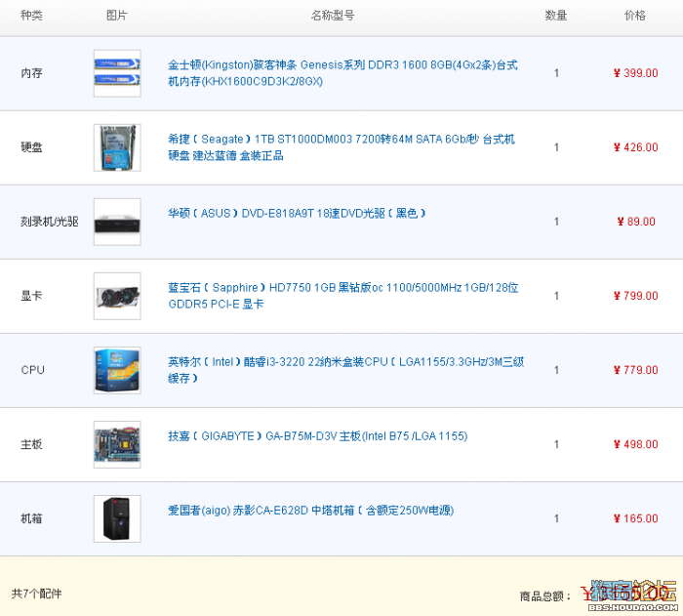Screen dimensions: 683x616
Task: Open the ASUS DVD-E818A9T link
Action: 297,214
